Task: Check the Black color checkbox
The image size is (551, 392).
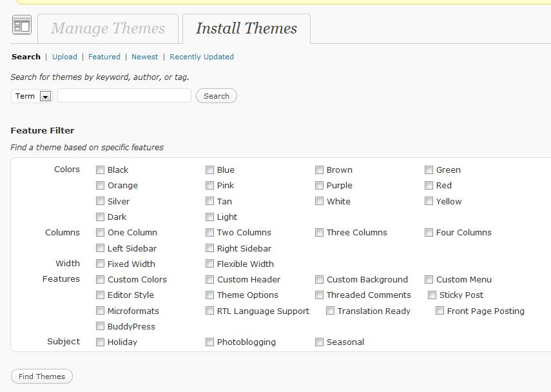Action: (100, 170)
